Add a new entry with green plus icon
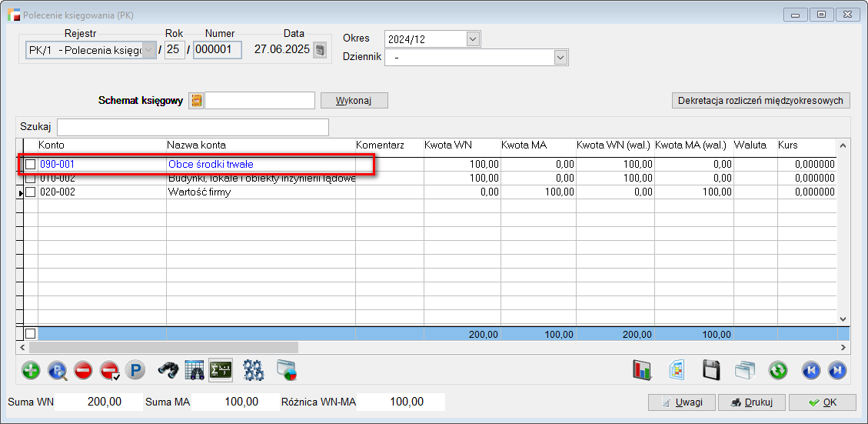 (x=31, y=370)
